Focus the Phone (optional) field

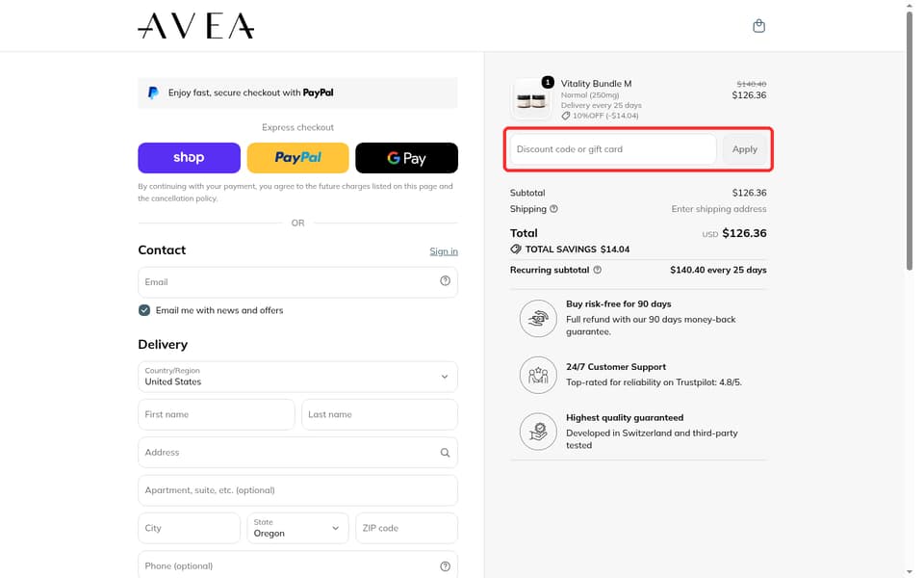tap(297, 565)
